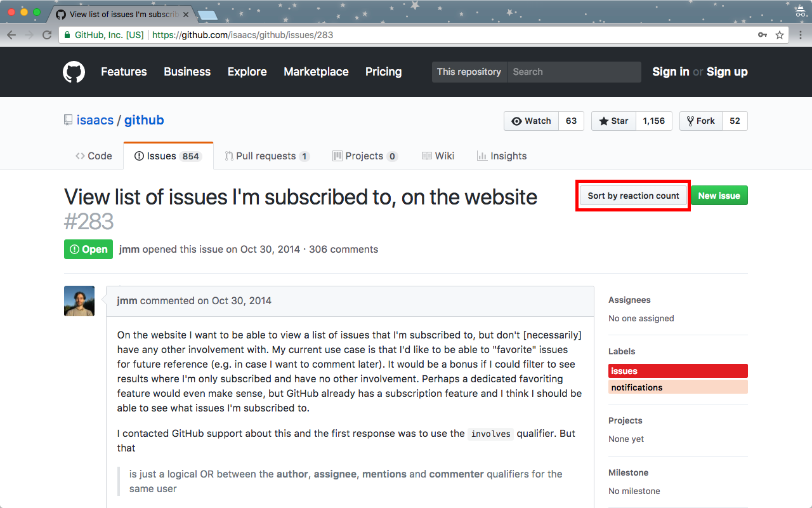The height and width of the screenshot is (508, 812).
Task: Select the red issues label
Action: click(678, 370)
